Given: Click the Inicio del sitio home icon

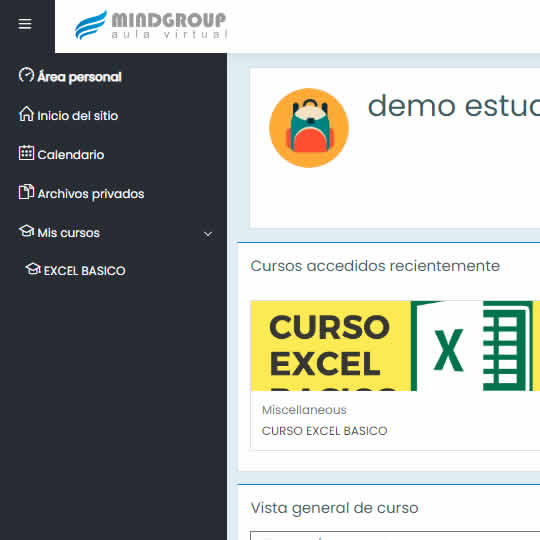Looking at the screenshot, I should coord(26,114).
